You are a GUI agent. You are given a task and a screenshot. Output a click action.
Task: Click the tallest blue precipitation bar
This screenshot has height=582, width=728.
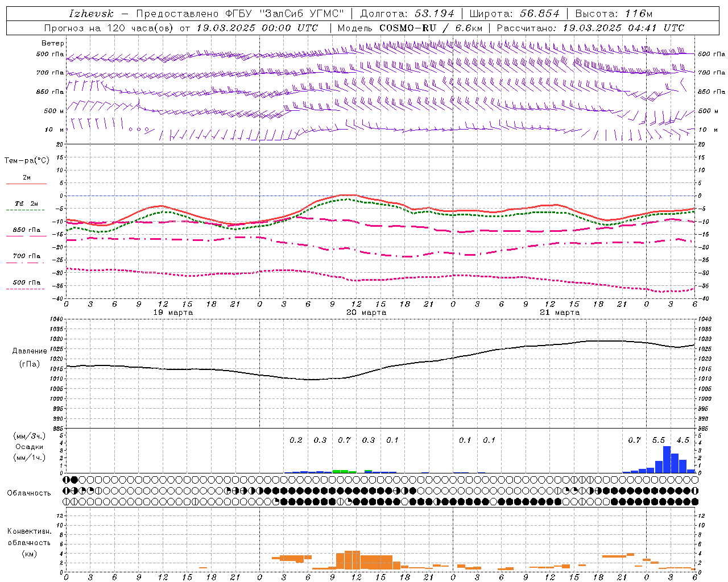(667, 459)
